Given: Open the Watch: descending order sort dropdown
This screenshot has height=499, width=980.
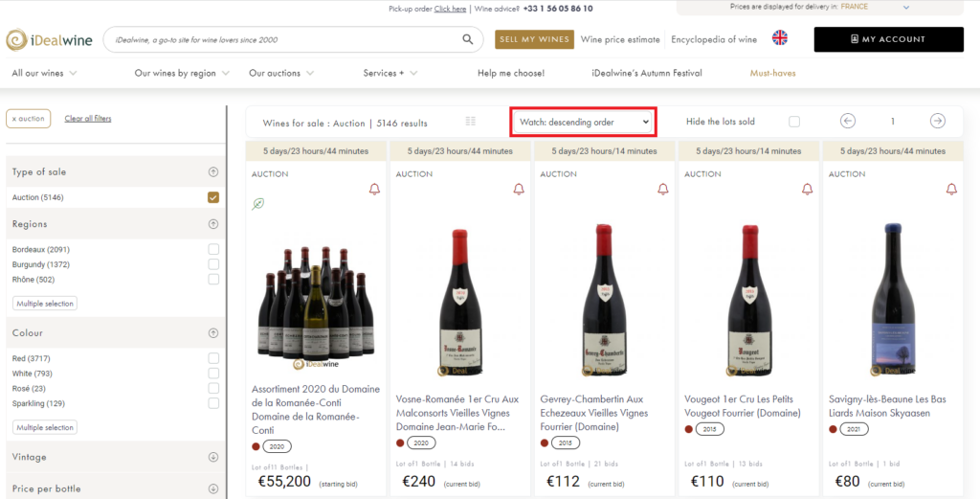Looking at the screenshot, I should [x=583, y=122].
